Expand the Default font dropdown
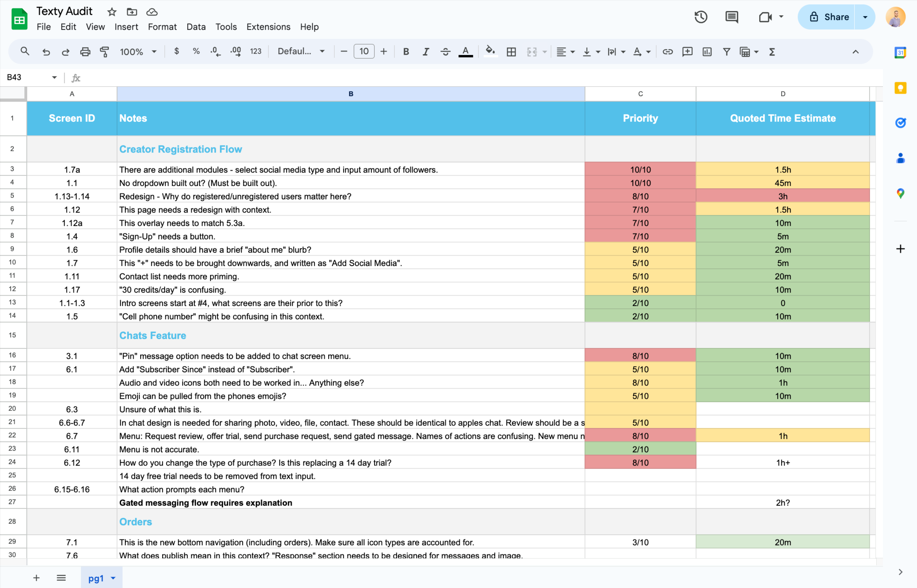This screenshot has width=917, height=588. (301, 51)
